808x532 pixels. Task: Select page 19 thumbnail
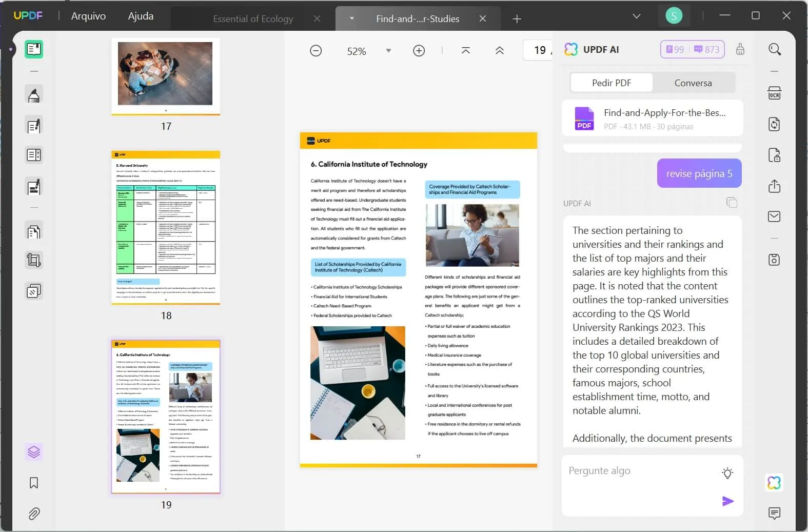tap(166, 417)
